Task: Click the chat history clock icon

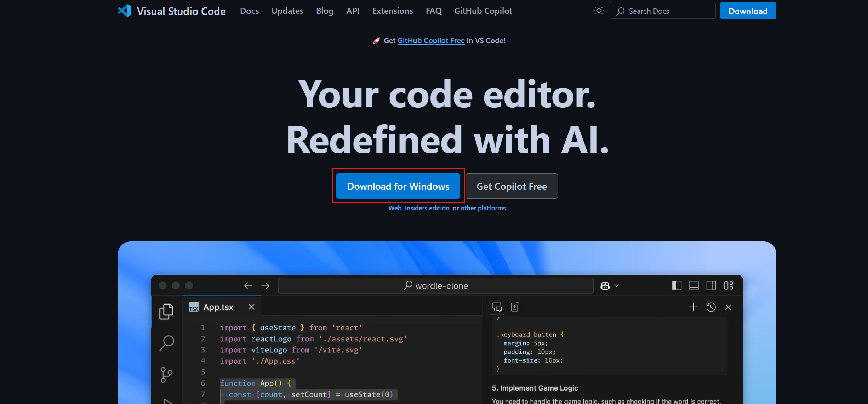Action: coord(711,307)
